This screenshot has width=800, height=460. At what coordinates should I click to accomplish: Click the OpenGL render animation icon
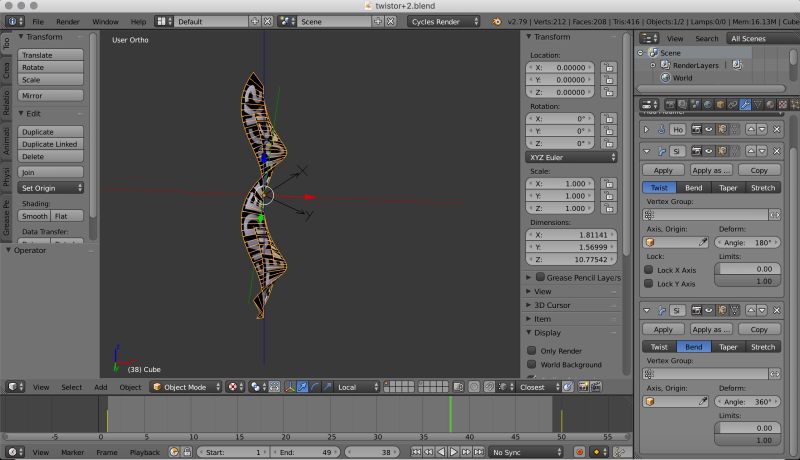(595, 387)
